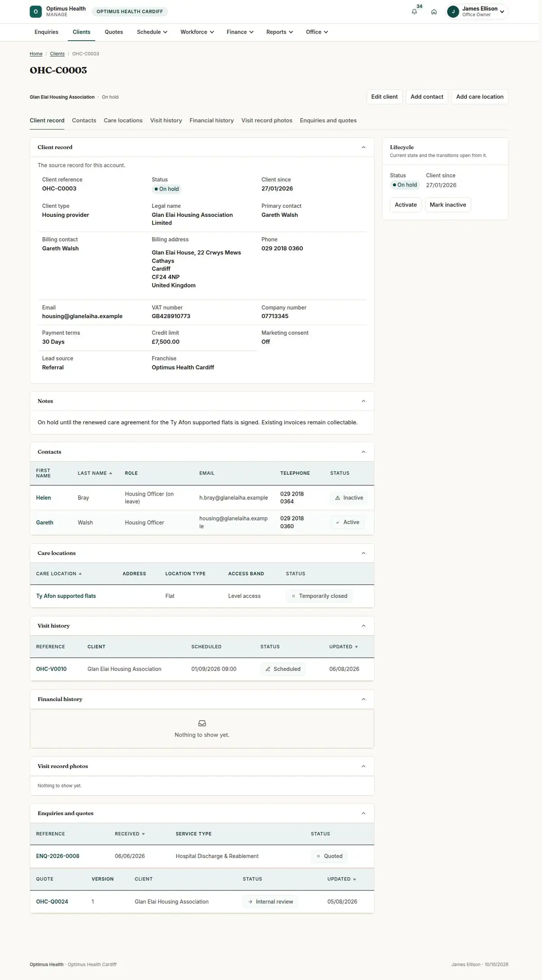Collapse the Contacts panel

tap(364, 452)
